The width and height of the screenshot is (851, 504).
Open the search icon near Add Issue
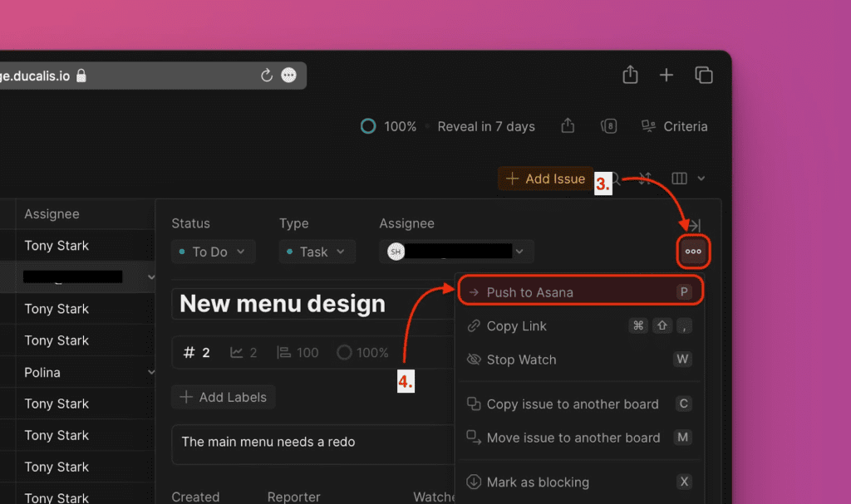pyautogui.click(x=614, y=178)
